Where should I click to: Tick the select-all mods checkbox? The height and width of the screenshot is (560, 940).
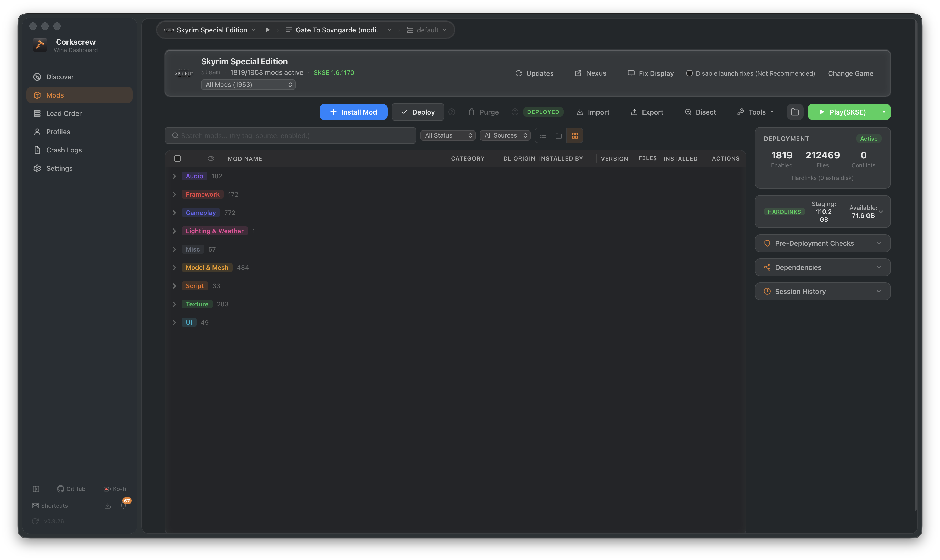pos(177,158)
